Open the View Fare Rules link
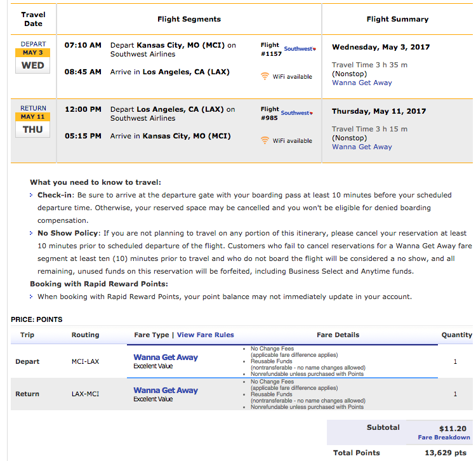476x461 pixels. 205,335
